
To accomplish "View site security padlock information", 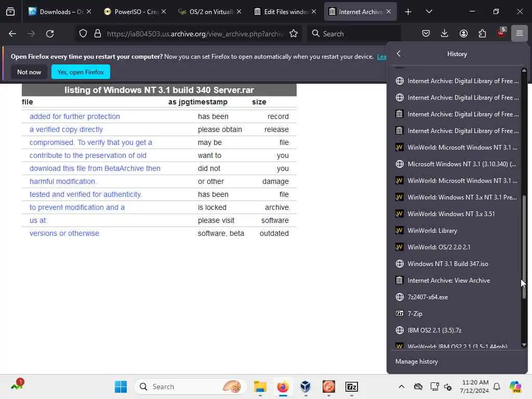I will (98, 34).
